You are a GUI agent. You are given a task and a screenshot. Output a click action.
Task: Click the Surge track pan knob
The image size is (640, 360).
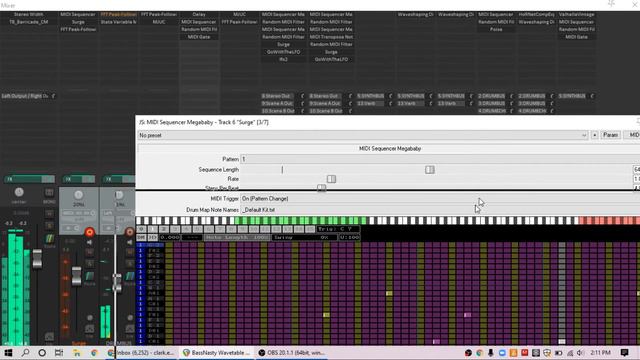[78, 195]
